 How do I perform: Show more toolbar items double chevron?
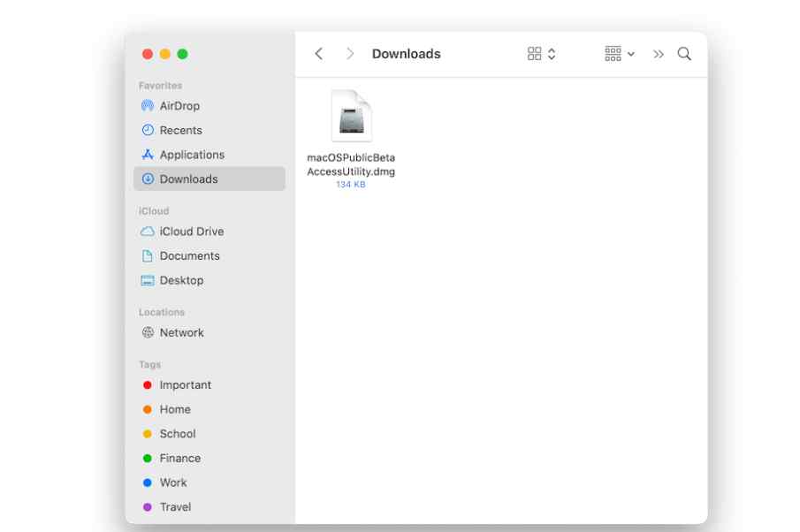click(659, 54)
